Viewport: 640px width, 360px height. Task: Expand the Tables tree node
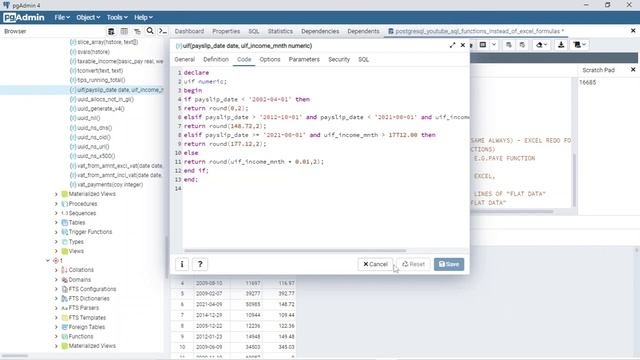click(56, 222)
